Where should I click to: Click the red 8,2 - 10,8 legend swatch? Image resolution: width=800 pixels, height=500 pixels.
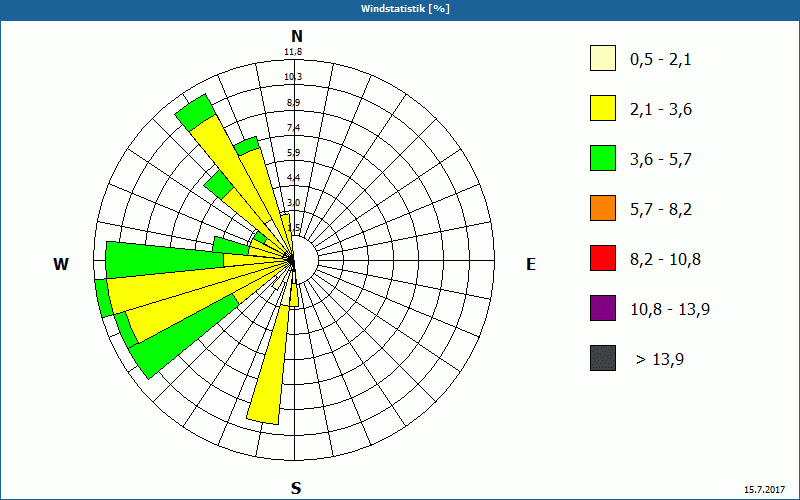[603, 258]
